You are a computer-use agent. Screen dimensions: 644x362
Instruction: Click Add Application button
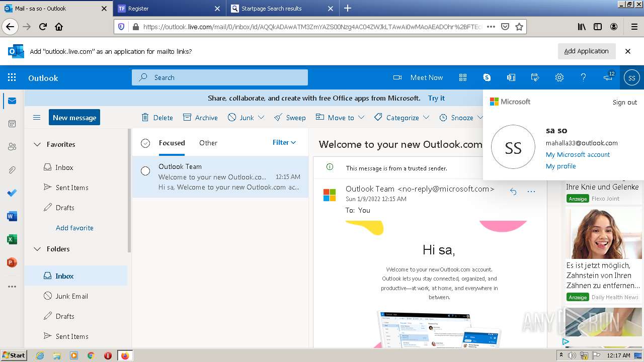[x=586, y=51]
